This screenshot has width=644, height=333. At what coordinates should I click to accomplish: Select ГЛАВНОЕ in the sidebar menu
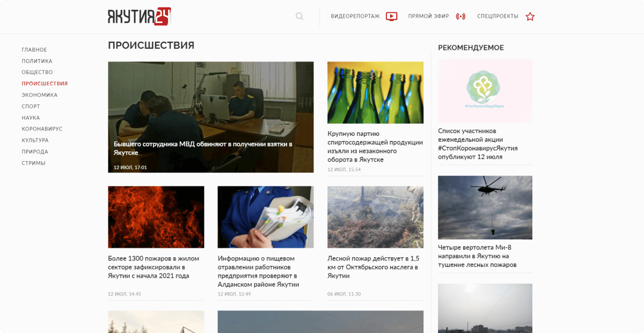(x=34, y=50)
